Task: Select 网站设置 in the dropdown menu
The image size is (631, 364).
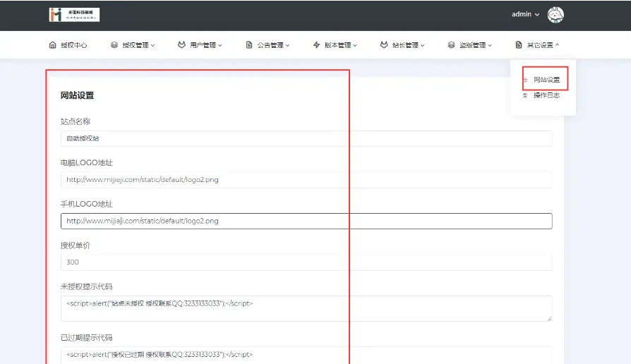Action: (546, 80)
